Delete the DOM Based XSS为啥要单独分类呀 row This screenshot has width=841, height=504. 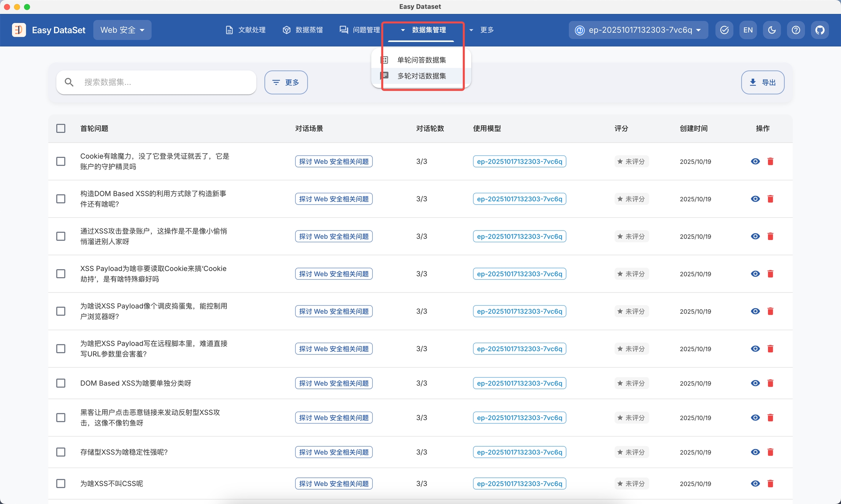pyautogui.click(x=770, y=383)
